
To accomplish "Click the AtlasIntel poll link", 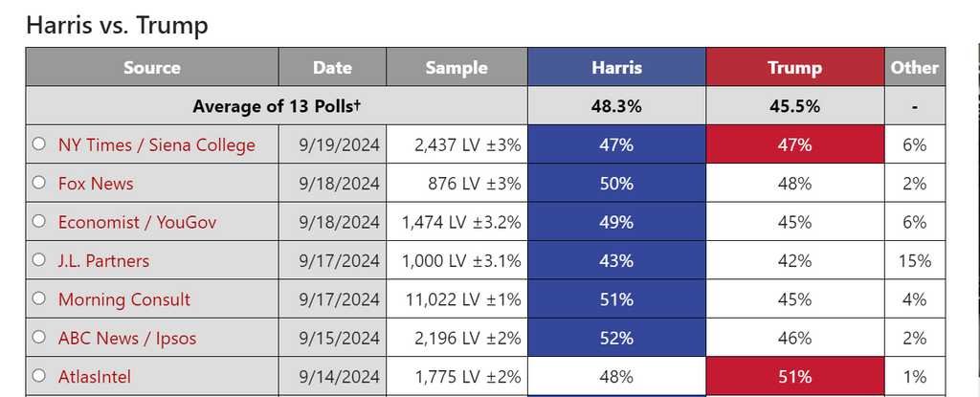I will [x=95, y=377].
